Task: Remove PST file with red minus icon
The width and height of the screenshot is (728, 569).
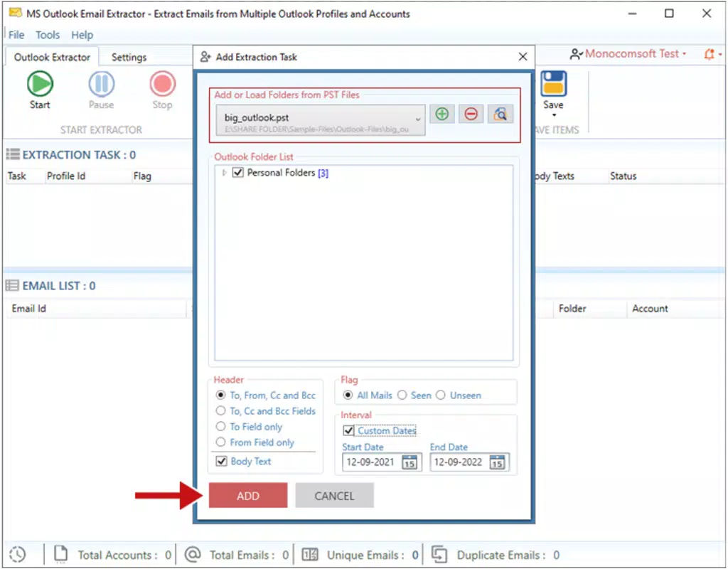Action: coord(471,114)
